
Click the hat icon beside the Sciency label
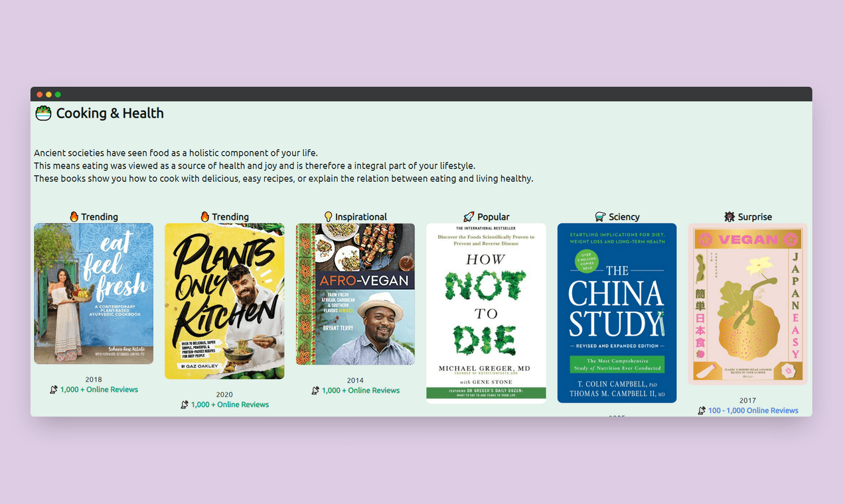pos(599,216)
